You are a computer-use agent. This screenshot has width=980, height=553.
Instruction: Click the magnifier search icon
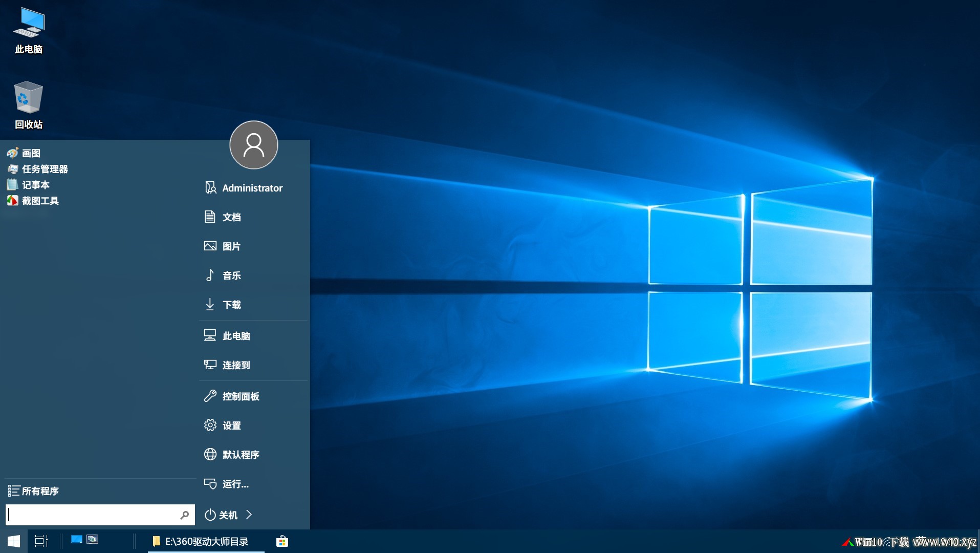click(185, 515)
